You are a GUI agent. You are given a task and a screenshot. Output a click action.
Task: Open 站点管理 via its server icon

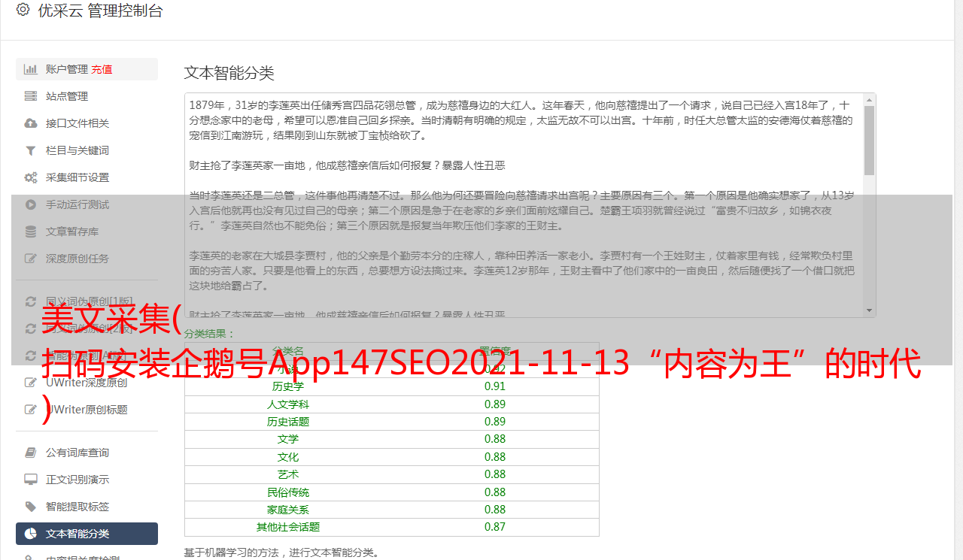point(31,96)
